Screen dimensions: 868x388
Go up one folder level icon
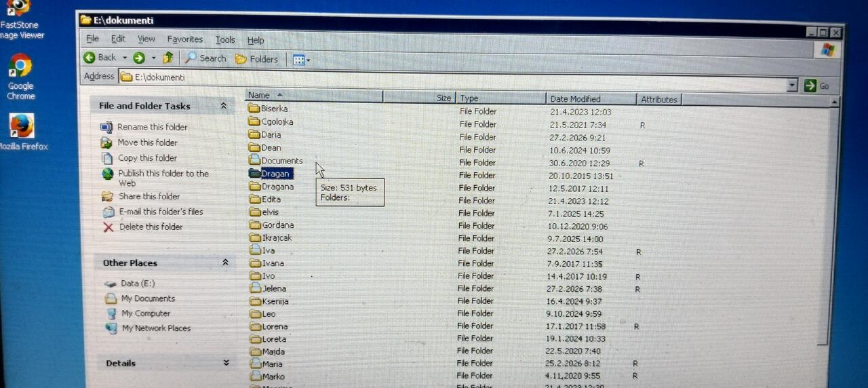click(x=168, y=58)
